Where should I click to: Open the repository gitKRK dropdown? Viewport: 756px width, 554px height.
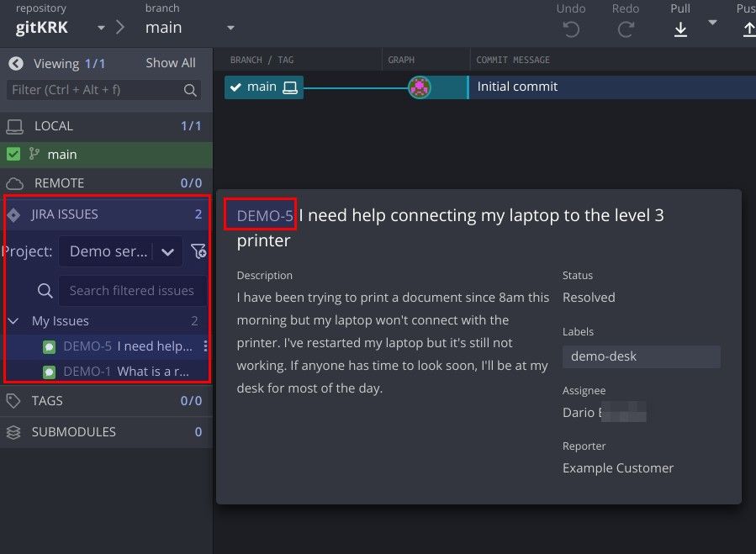click(101, 28)
